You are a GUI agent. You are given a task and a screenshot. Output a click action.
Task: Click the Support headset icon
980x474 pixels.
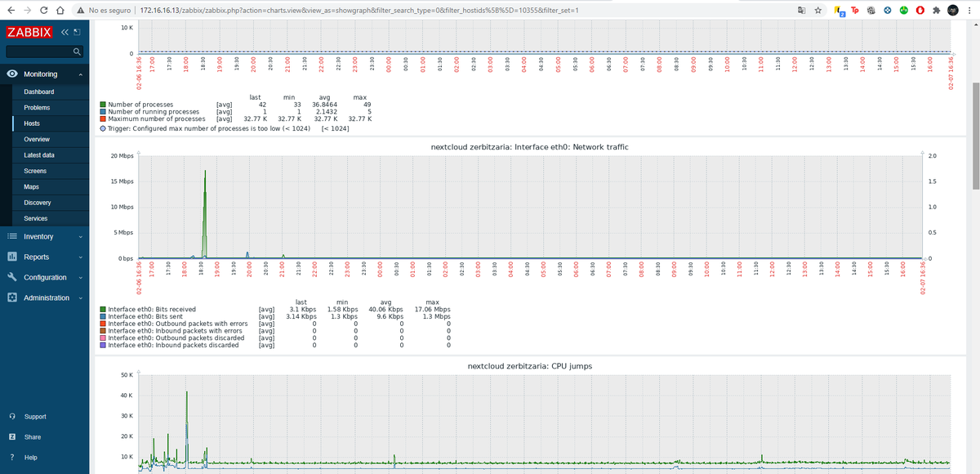pos(12,417)
